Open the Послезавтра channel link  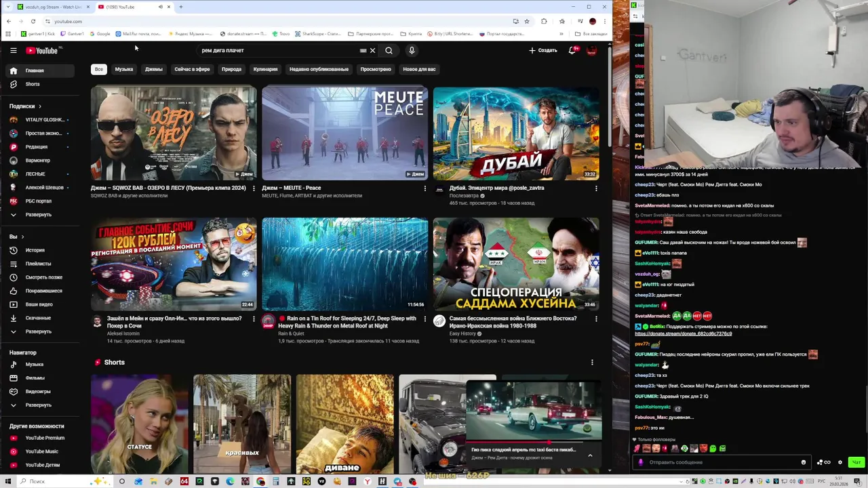(464, 196)
